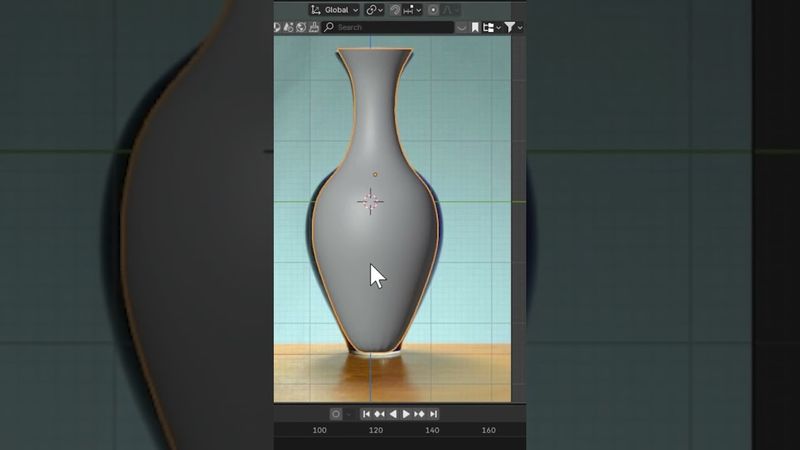Image resolution: width=800 pixels, height=450 pixels.
Task: Play the animation forward
Action: (x=406, y=414)
